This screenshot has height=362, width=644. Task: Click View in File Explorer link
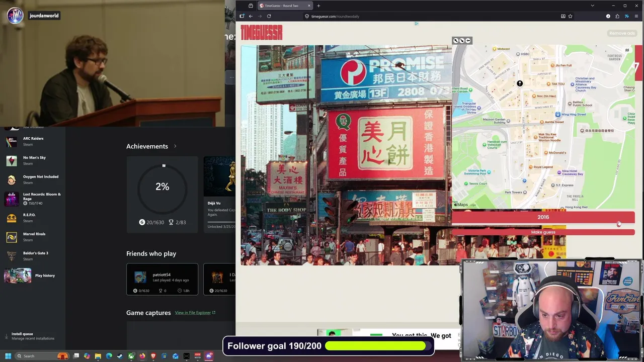(x=195, y=313)
